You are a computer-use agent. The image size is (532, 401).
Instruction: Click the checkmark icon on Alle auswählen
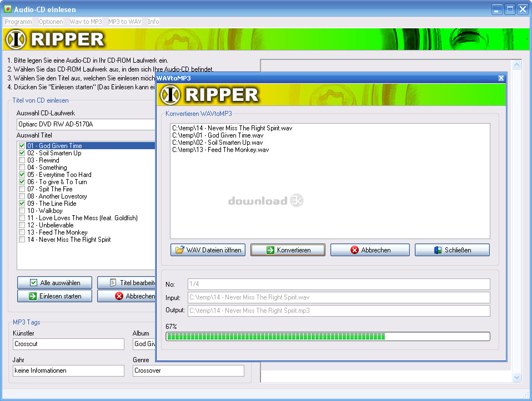coord(33,283)
